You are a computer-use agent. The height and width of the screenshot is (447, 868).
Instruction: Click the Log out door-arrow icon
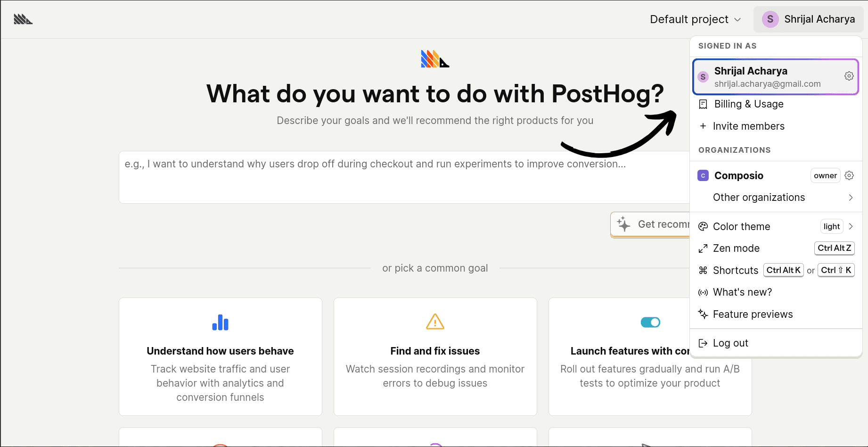point(703,343)
